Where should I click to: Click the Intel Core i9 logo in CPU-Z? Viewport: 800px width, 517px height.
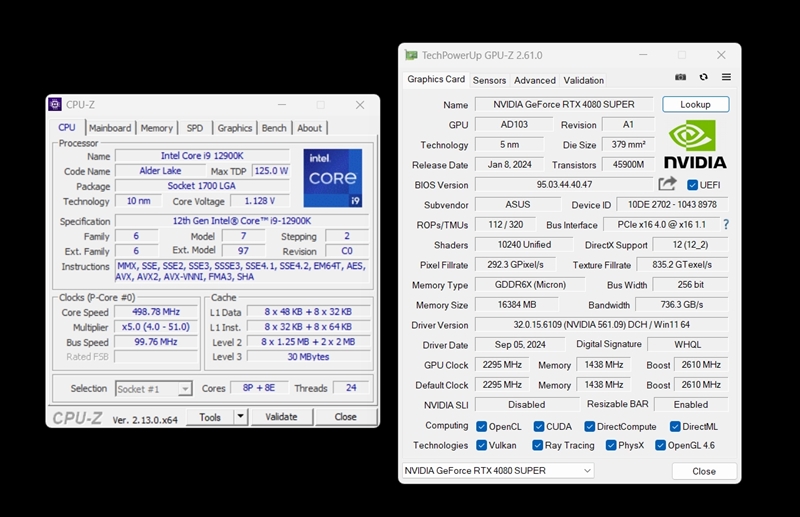(x=333, y=178)
